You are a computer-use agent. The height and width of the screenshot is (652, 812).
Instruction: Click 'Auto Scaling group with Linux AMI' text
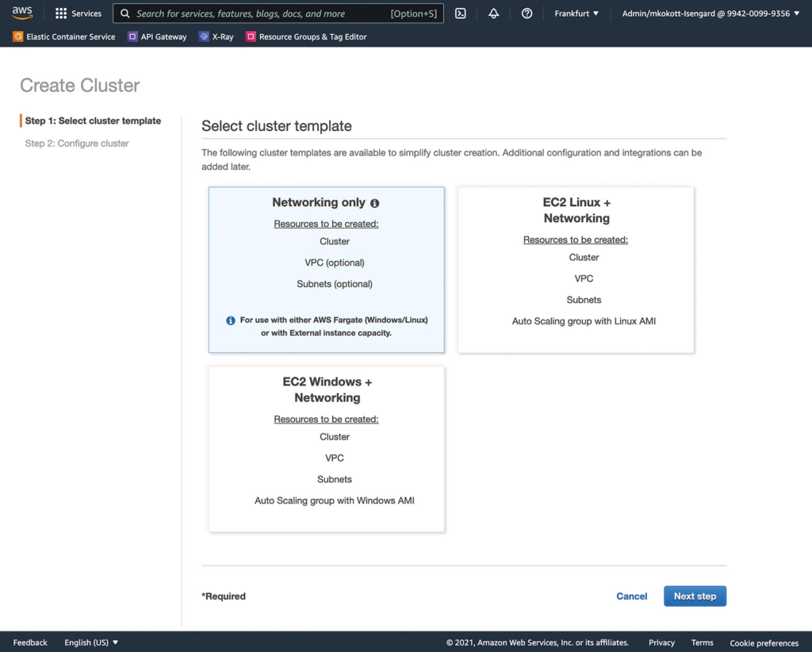pos(584,321)
